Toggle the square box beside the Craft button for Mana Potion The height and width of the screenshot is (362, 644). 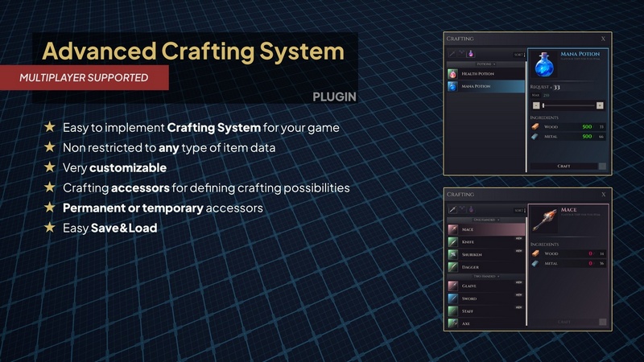pos(602,166)
